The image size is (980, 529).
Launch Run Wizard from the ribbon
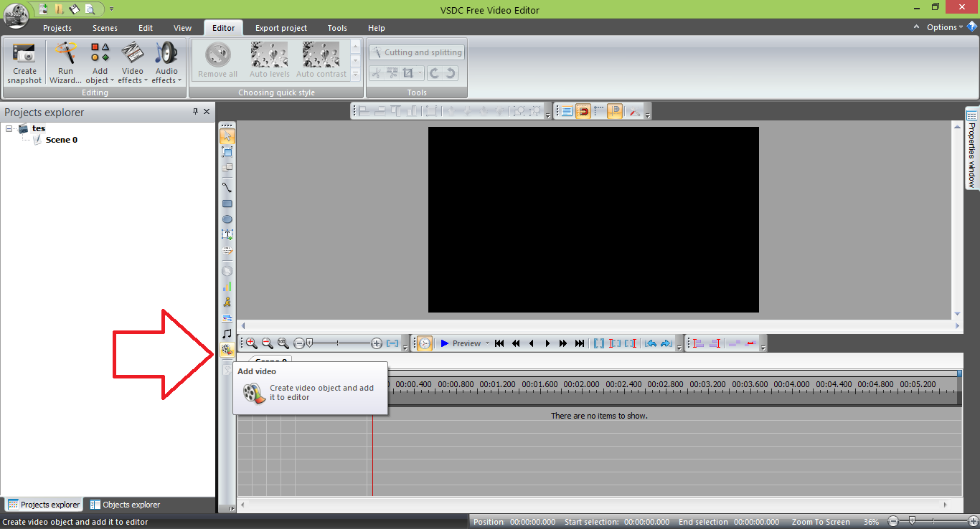coord(65,63)
